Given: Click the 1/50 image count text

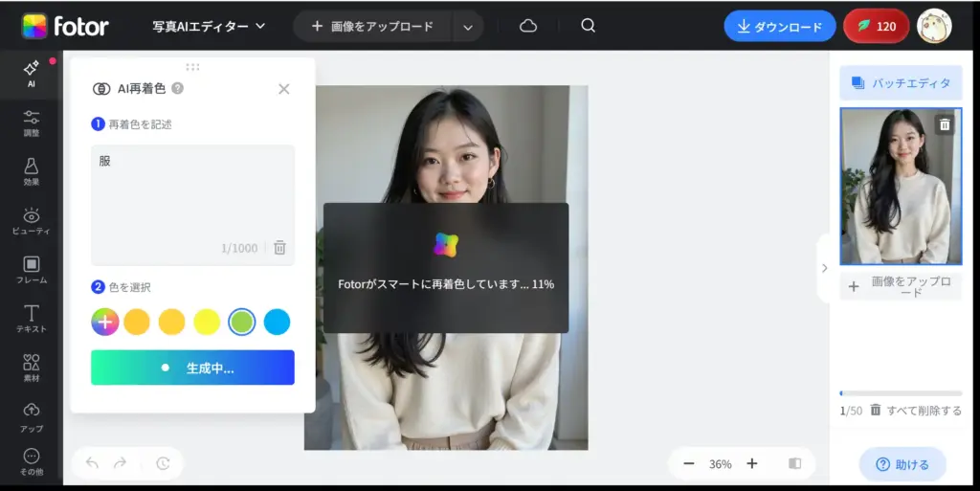Looking at the screenshot, I should pyautogui.click(x=851, y=411).
